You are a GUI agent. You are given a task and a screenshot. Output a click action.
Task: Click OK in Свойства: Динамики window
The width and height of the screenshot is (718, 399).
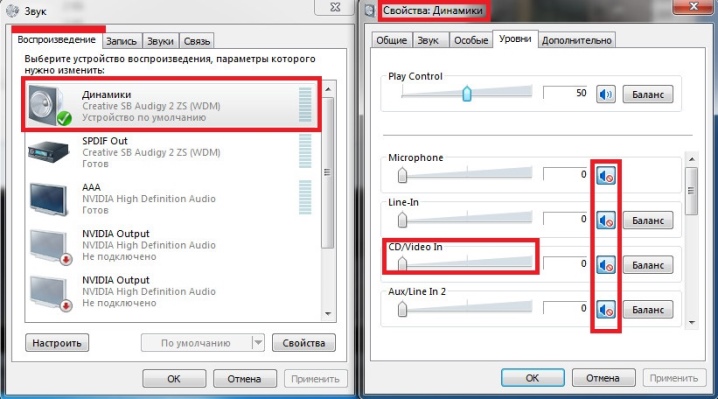[x=533, y=377]
